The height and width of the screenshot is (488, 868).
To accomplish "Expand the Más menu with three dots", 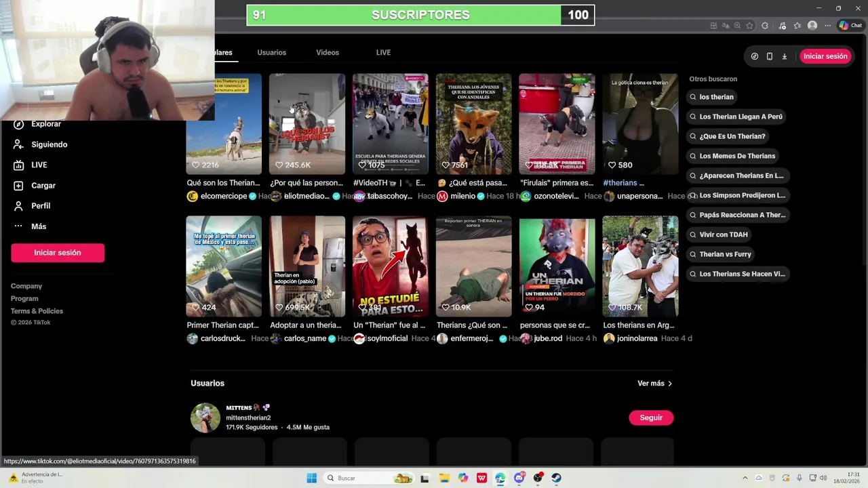I will [30, 226].
